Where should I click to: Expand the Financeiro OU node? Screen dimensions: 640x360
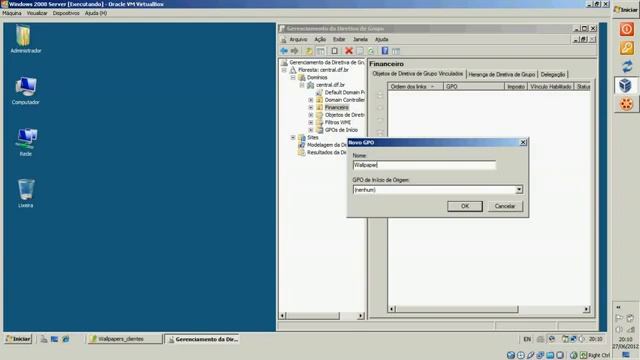311,108
